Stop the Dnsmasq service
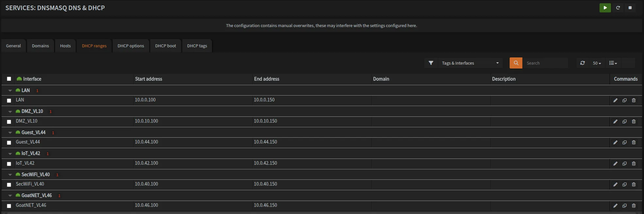The image size is (644, 214). coord(630,8)
